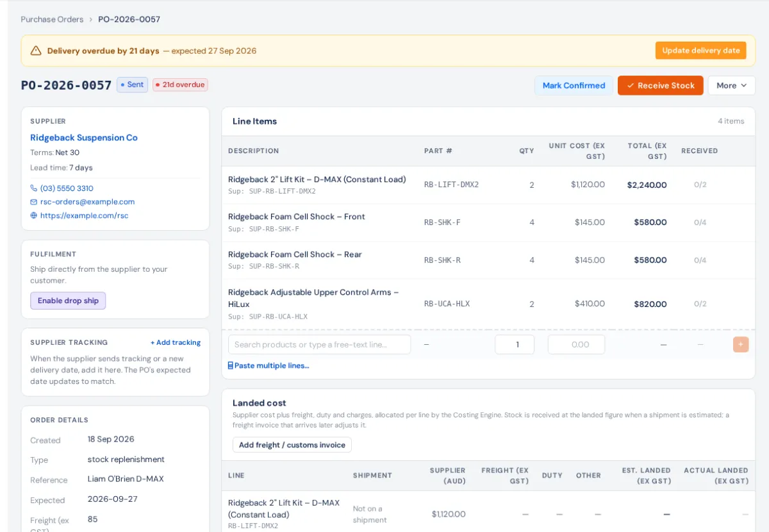Select Ridgeback 2" Lift Kit line item
This screenshot has width=769, height=532.
[x=488, y=185]
